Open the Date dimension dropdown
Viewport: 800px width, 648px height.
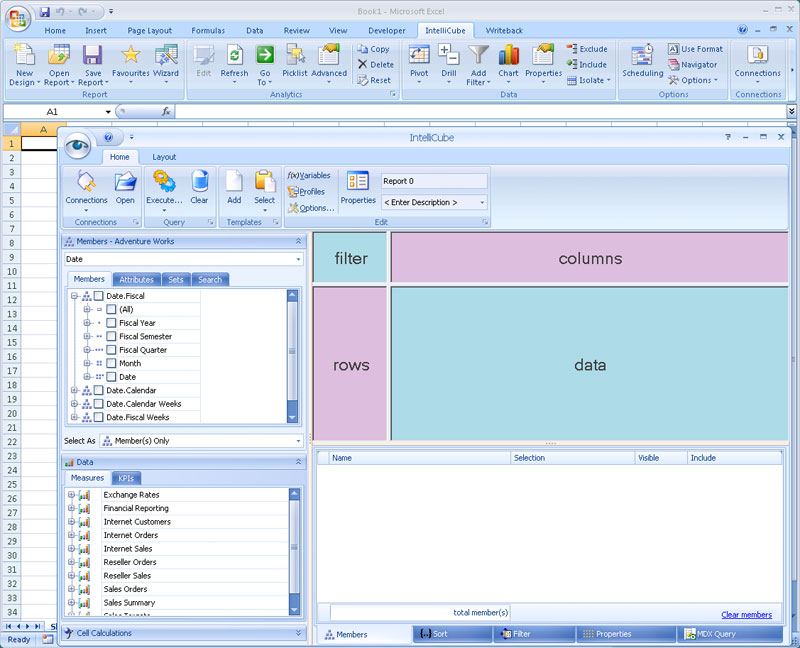(298, 259)
